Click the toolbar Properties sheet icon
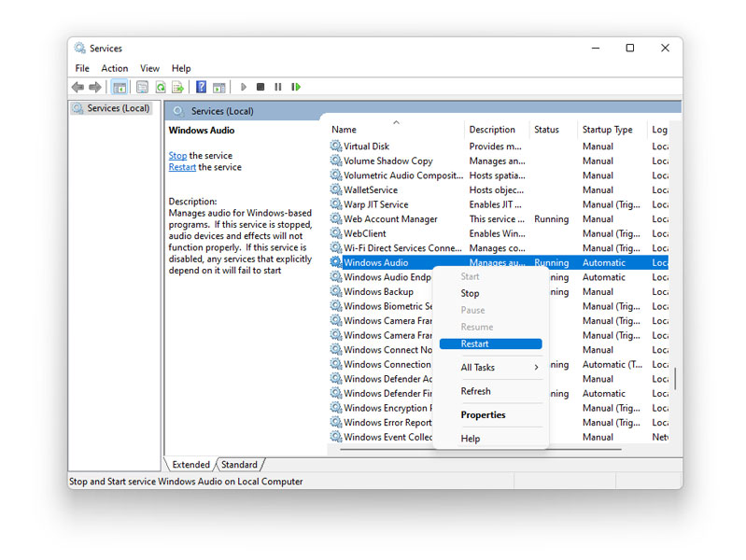 [142, 87]
